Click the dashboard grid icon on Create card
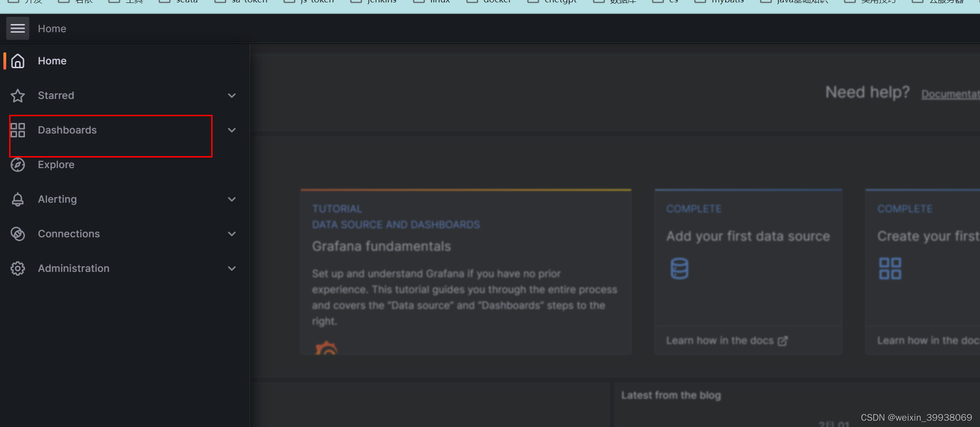The width and height of the screenshot is (980, 427). pyautogui.click(x=890, y=268)
